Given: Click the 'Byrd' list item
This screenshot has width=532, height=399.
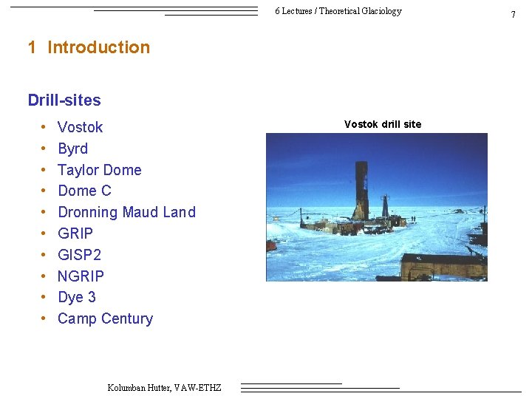Looking at the screenshot, I should (73, 149).
